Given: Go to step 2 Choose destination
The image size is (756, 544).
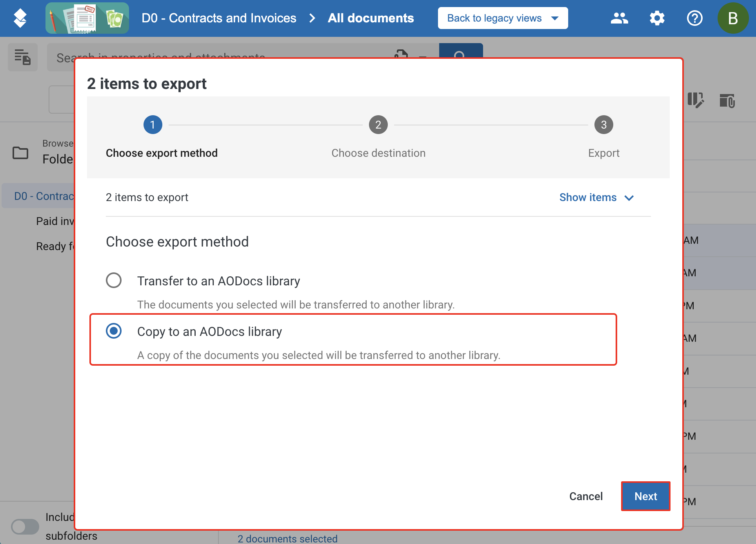Looking at the screenshot, I should click(x=378, y=125).
